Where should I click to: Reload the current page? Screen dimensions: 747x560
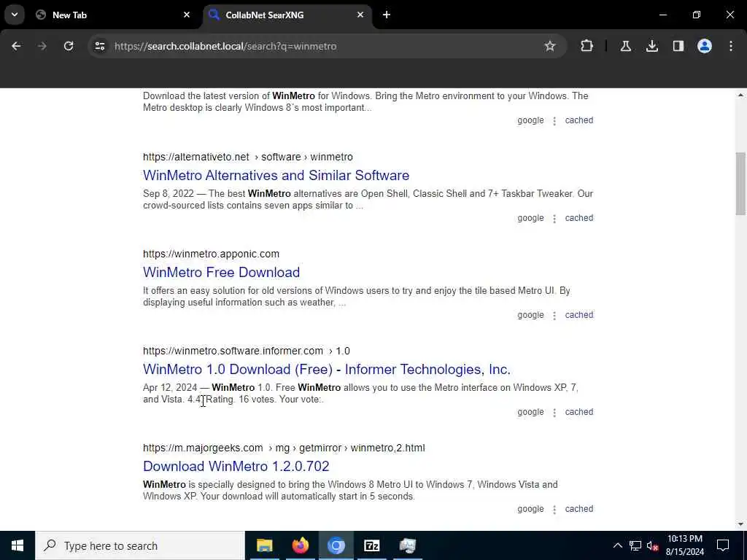(x=69, y=46)
